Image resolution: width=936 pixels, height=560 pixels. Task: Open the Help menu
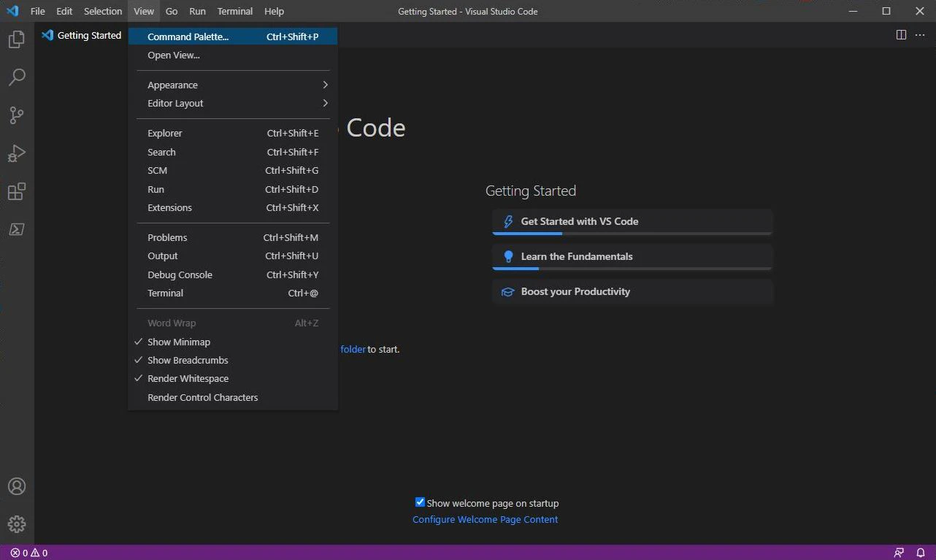pos(274,11)
